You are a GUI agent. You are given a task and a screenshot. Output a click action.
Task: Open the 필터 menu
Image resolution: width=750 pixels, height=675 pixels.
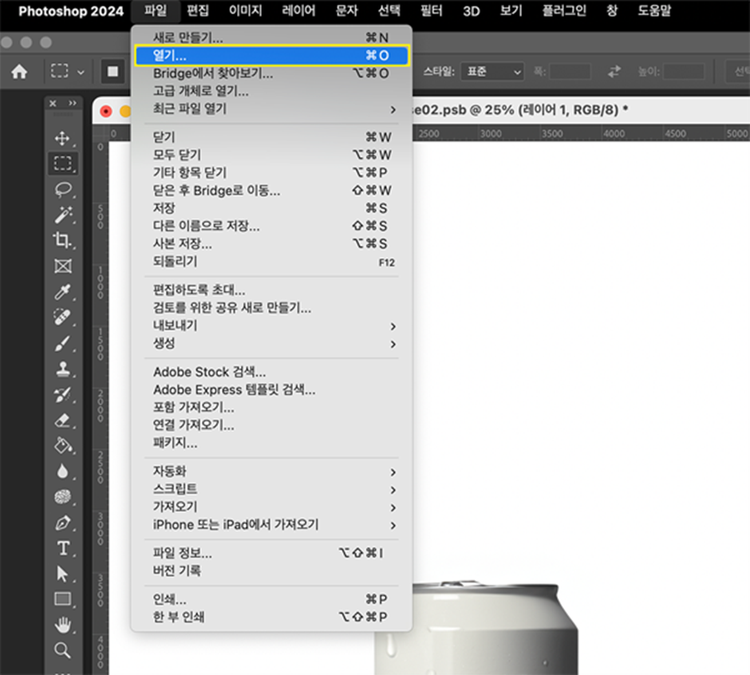(431, 11)
